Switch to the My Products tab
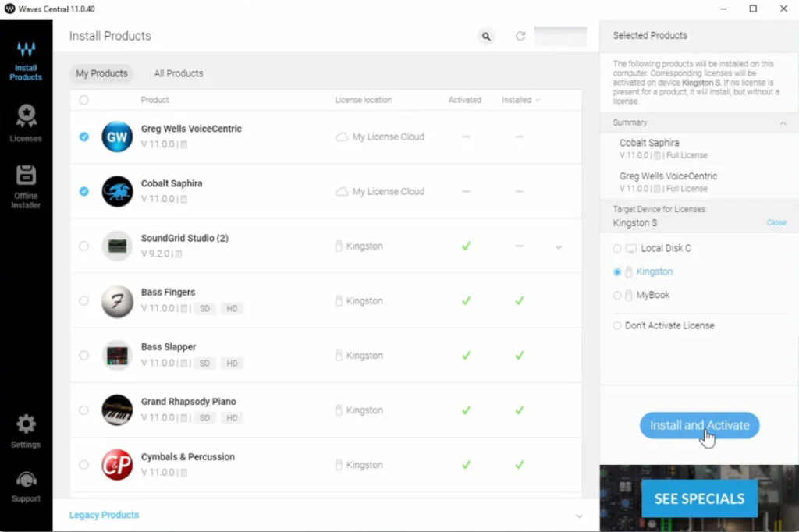The width and height of the screenshot is (799, 532). (x=102, y=73)
